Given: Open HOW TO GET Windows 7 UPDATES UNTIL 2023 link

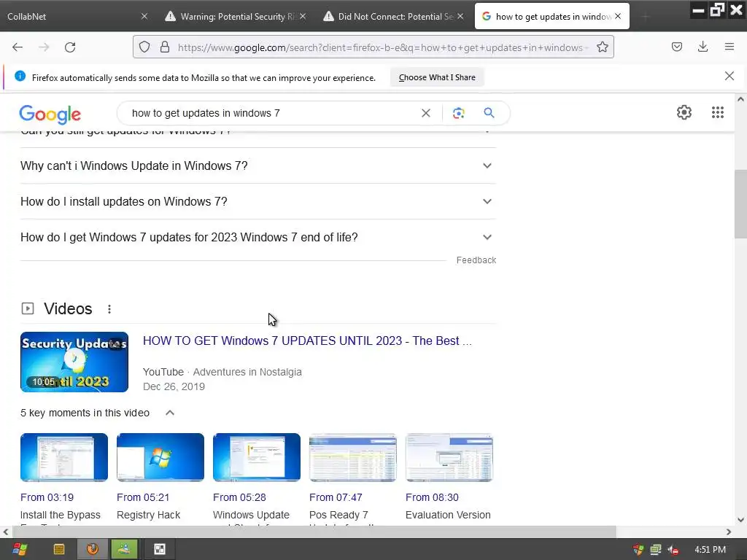Looking at the screenshot, I should 307,341.
